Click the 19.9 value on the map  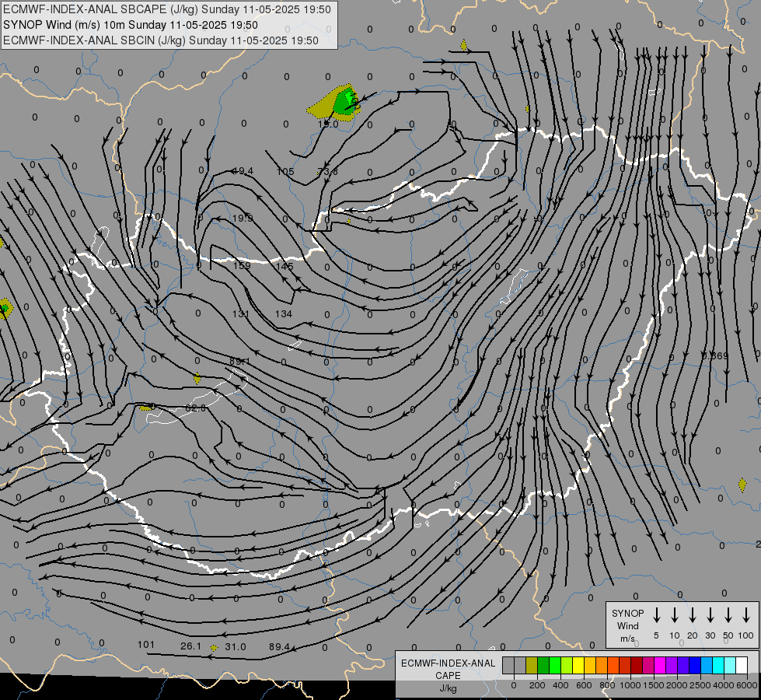243,218
